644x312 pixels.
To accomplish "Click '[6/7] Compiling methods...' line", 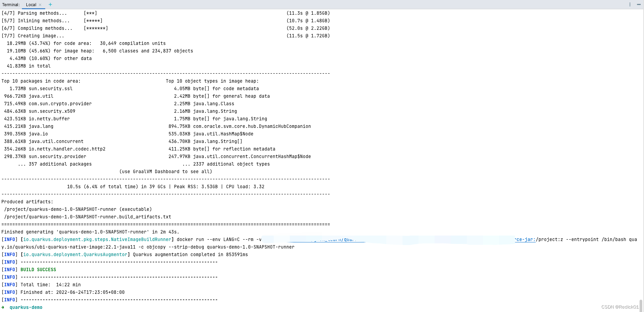I will tap(165, 28).
